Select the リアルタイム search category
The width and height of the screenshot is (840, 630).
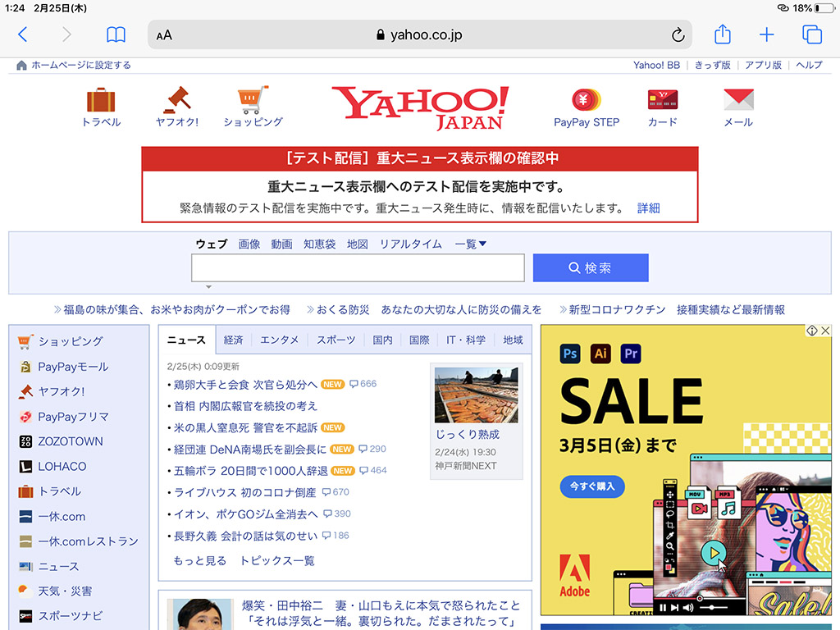410,244
